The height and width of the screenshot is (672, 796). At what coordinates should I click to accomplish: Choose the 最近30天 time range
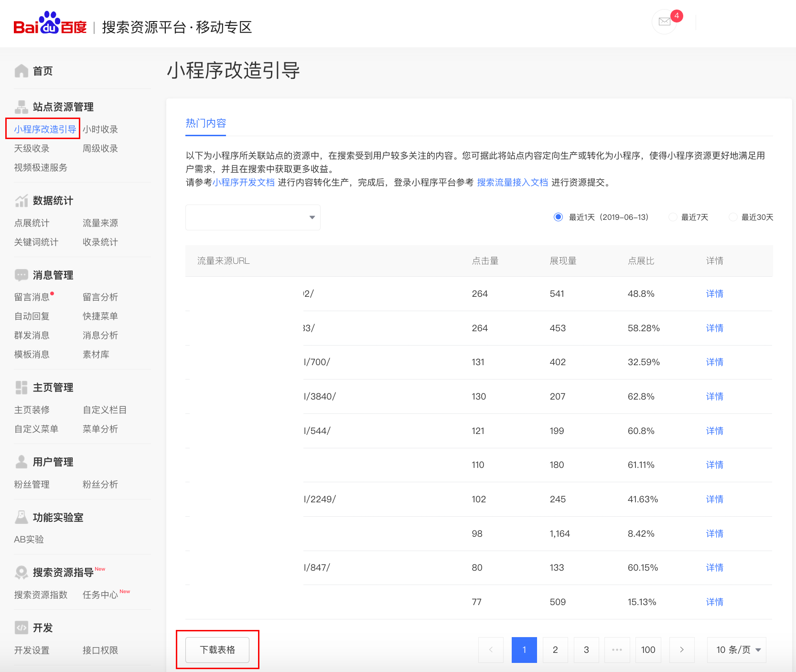click(733, 217)
